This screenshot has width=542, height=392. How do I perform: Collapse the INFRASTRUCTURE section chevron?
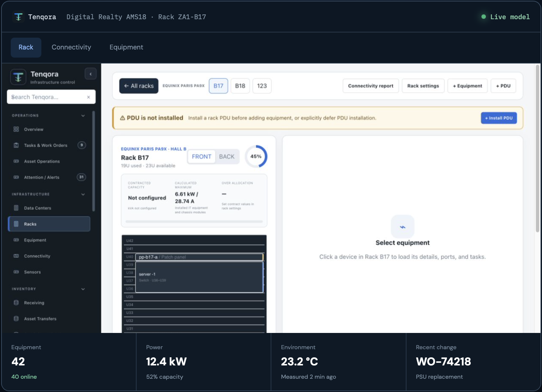pos(83,194)
